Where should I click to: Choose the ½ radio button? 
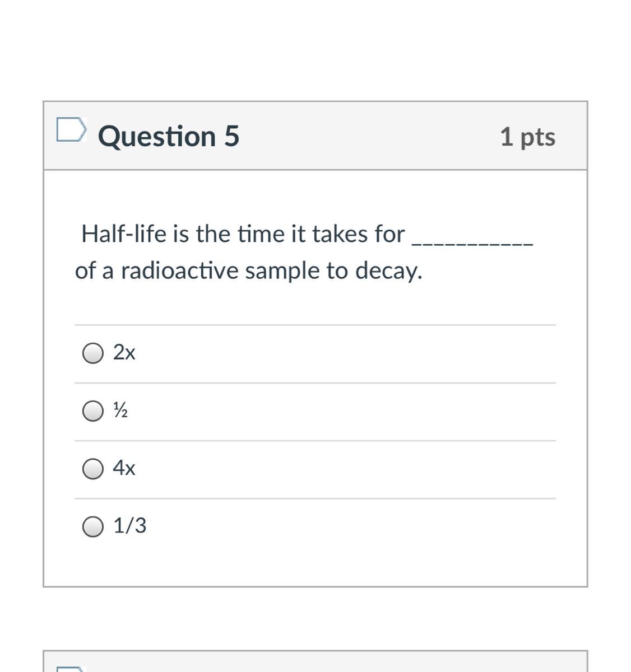92,411
